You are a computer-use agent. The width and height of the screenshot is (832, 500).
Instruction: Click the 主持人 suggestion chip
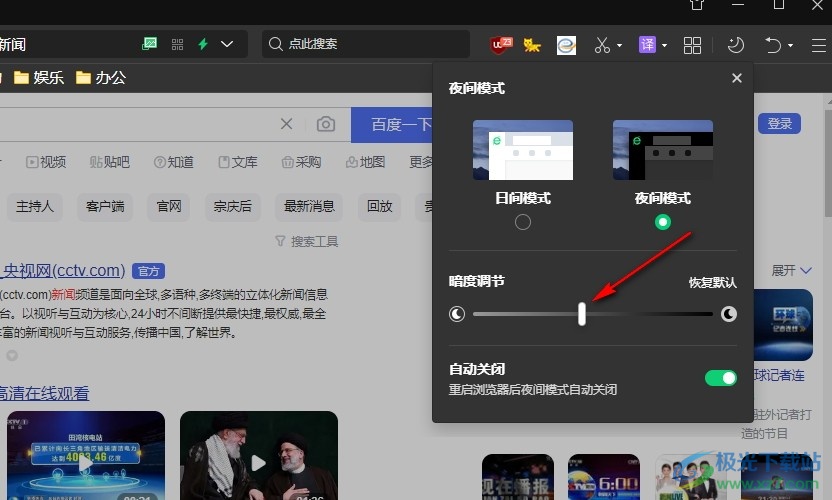point(34,206)
